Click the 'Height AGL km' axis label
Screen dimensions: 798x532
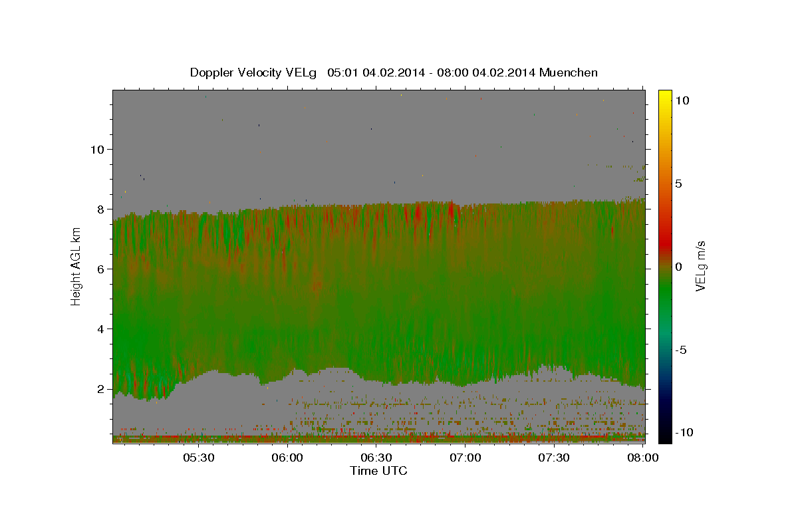76,266
